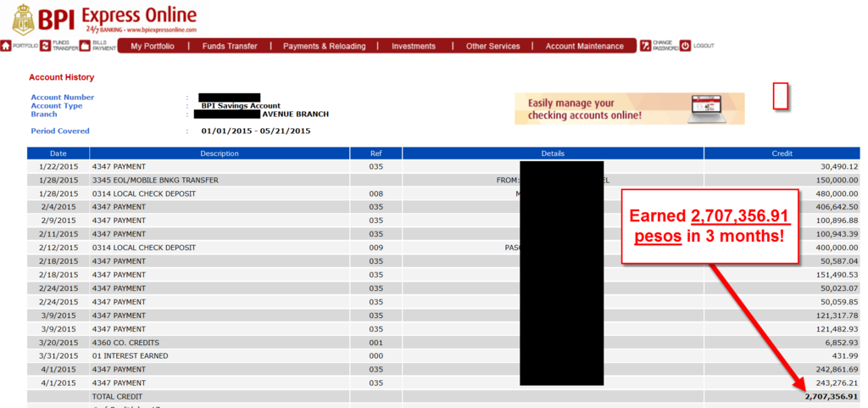Open the Other Services menu

click(492, 47)
